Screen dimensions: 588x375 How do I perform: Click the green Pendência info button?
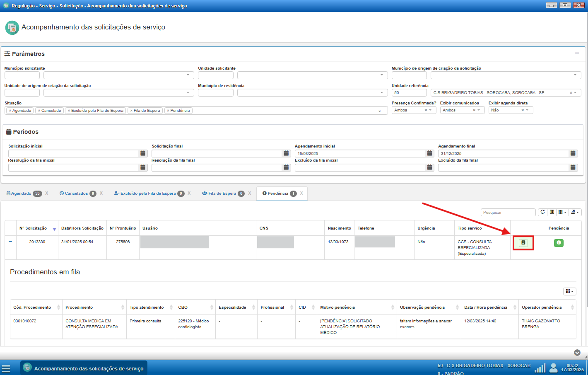coord(559,243)
